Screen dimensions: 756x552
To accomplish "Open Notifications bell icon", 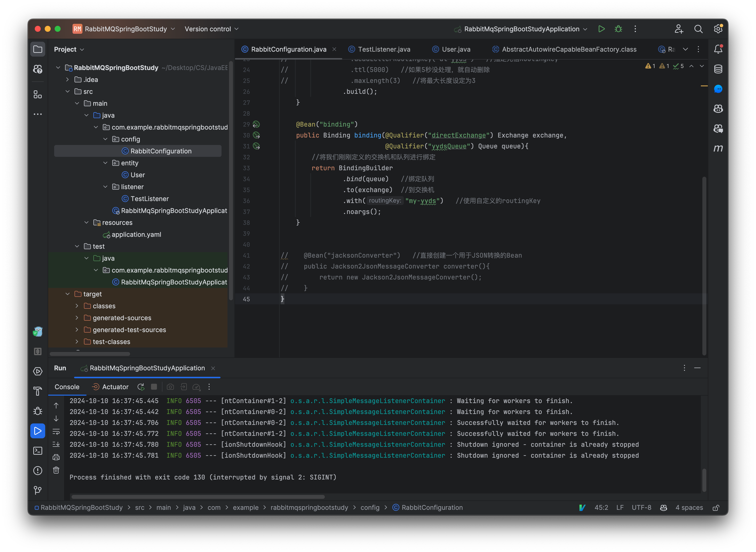I will tap(718, 49).
